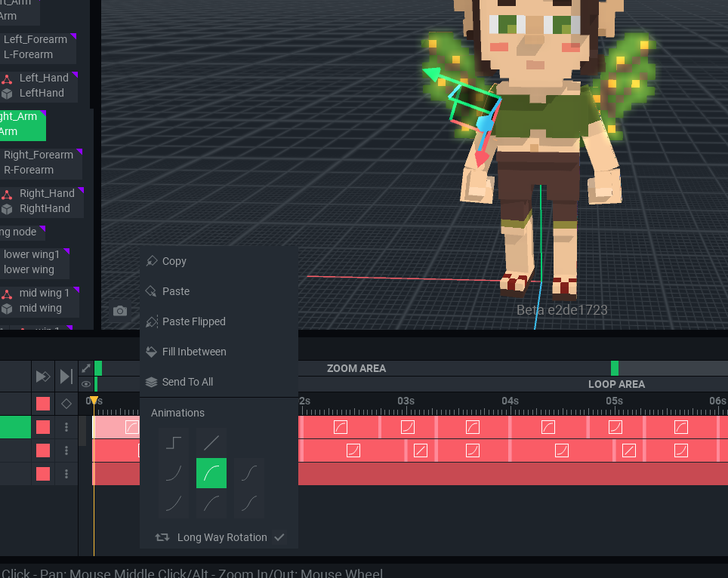This screenshot has width=728, height=578.
Task: Click the cube icon beside LeftHand
Action: 7,94
